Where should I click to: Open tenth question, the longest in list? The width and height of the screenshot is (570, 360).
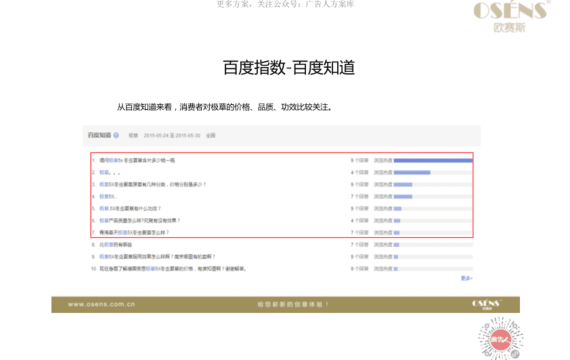tap(173, 269)
